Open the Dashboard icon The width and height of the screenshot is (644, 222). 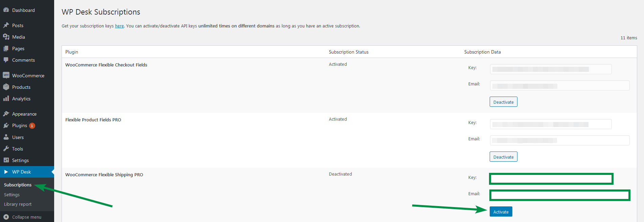tap(6, 10)
